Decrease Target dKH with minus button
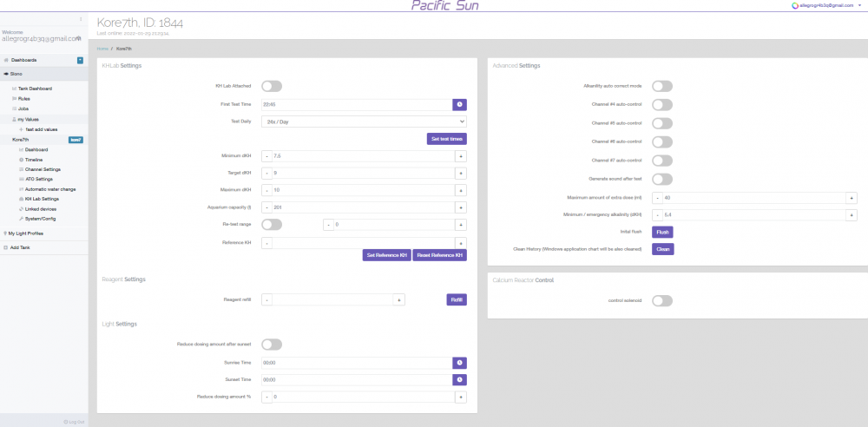The height and width of the screenshot is (427, 868). [266, 174]
